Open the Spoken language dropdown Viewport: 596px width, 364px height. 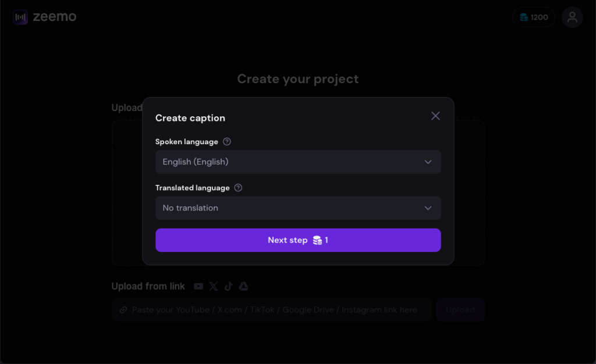coord(298,162)
